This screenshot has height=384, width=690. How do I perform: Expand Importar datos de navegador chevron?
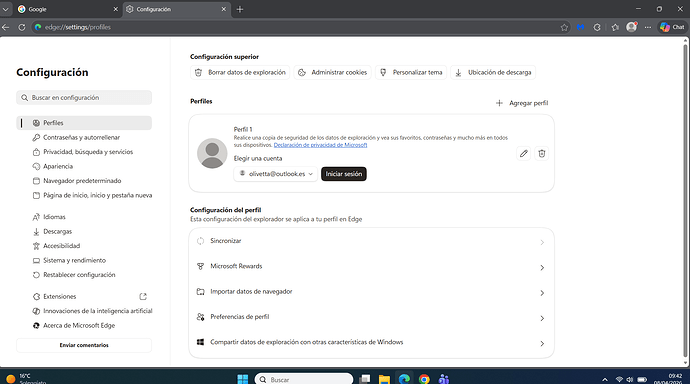click(x=542, y=293)
